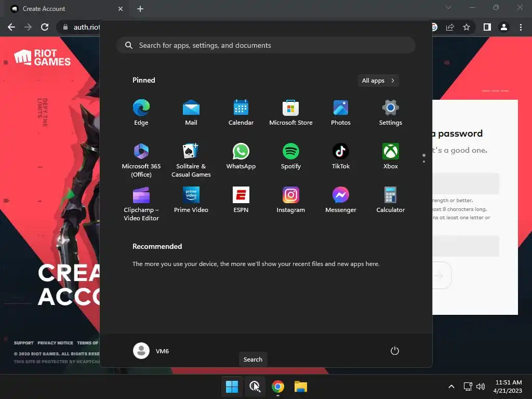Screen dimensions: 532x399
Task: Open the clock and date flyout
Action: pos(508,387)
